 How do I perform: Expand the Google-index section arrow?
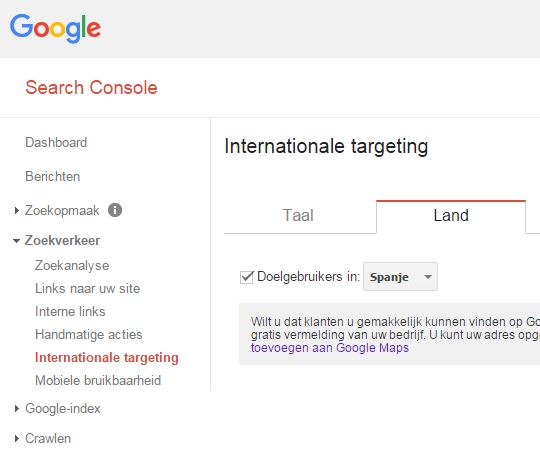[17, 409]
